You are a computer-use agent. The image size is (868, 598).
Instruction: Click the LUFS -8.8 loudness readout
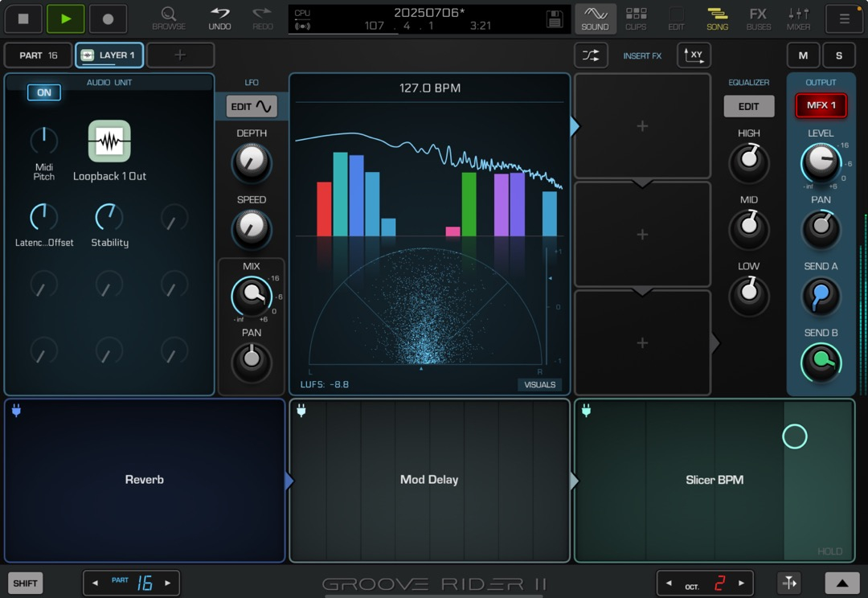click(325, 384)
